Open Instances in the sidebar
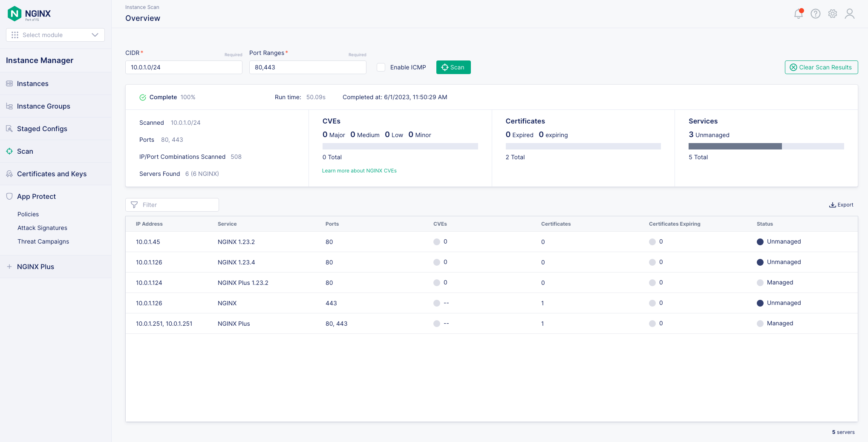The height and width of the screenshot is (442, 868). pyautogui.click(x=32, y=83)
